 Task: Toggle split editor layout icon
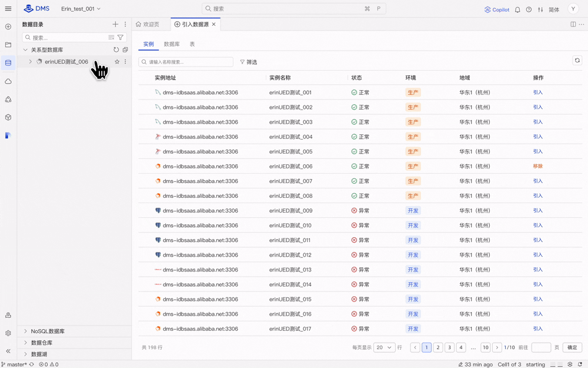coord(573,24)
